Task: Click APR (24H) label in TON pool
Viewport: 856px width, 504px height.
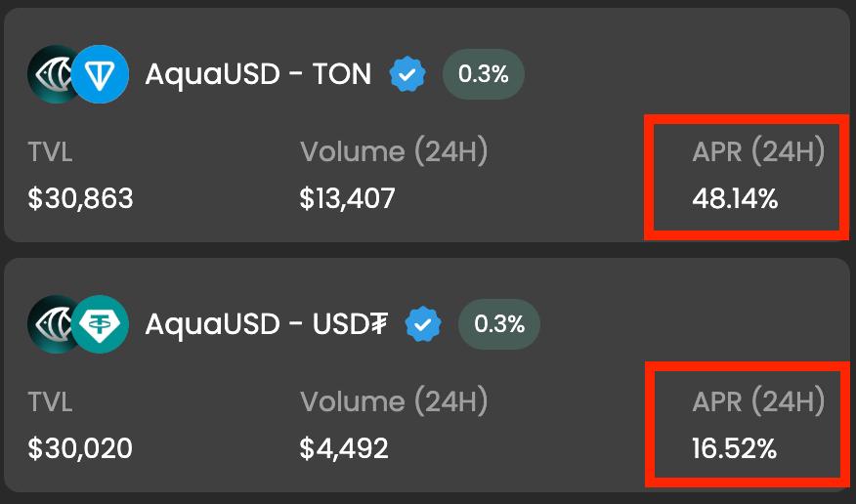Action: pyautogui.click(x=758, y=151)
